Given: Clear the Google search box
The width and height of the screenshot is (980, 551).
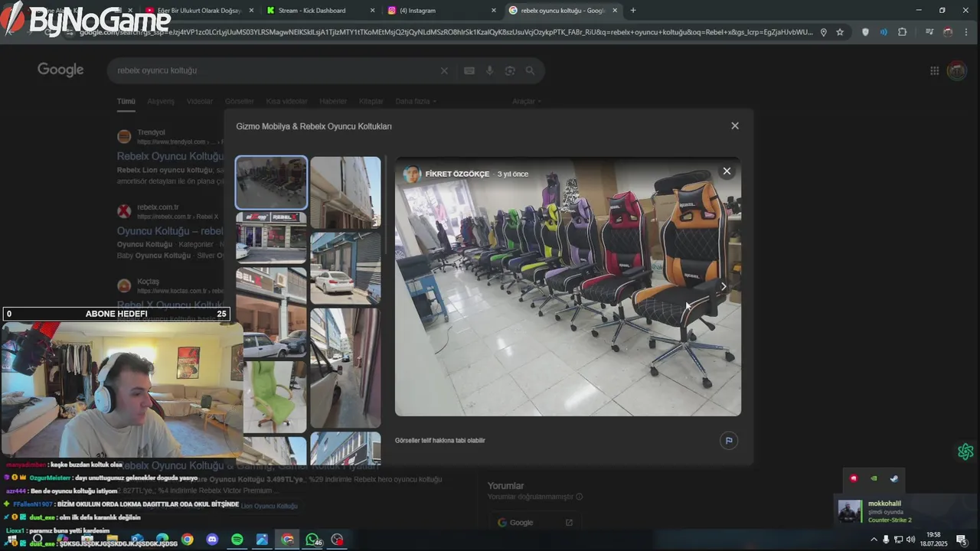Looking at the screenshot, I should click(x=444, y=70).
